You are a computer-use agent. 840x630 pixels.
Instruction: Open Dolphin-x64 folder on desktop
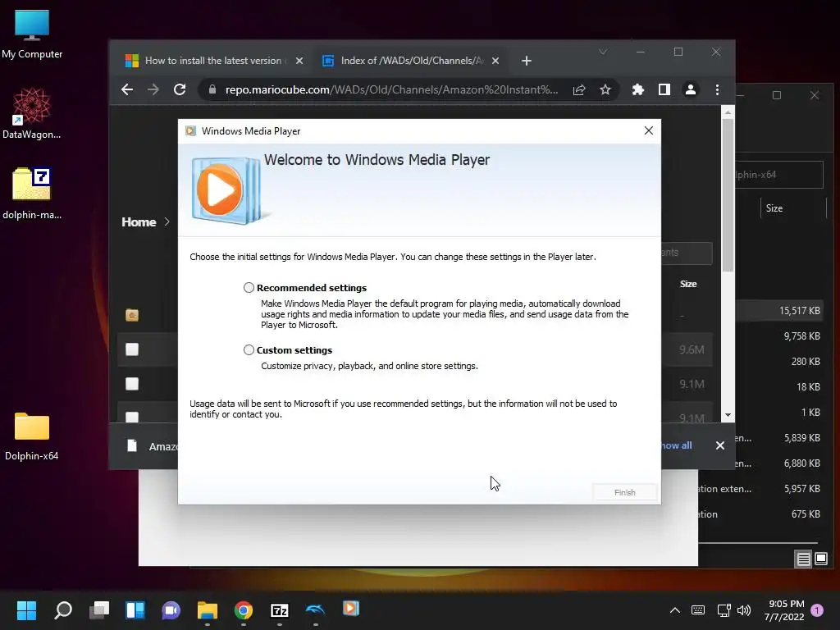pyautogui.click(x=32, y=436)
